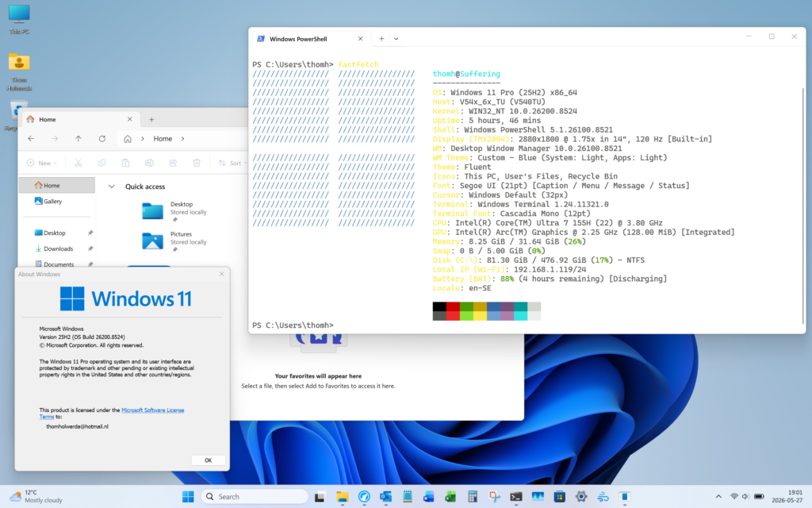Open Snipping Tool from the taskbar
The image size is (812, 508).
(495, 497)
